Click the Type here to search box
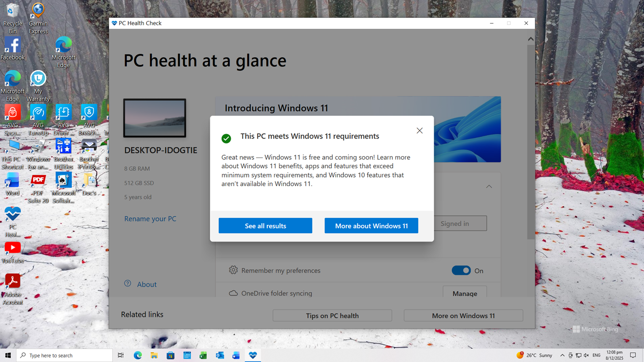The width and height of the screenshot is (644, 362). point(65,355)
